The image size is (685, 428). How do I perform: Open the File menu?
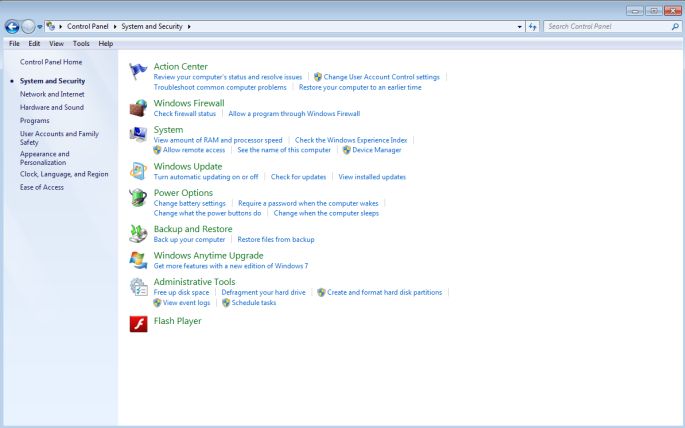point(14,44)
